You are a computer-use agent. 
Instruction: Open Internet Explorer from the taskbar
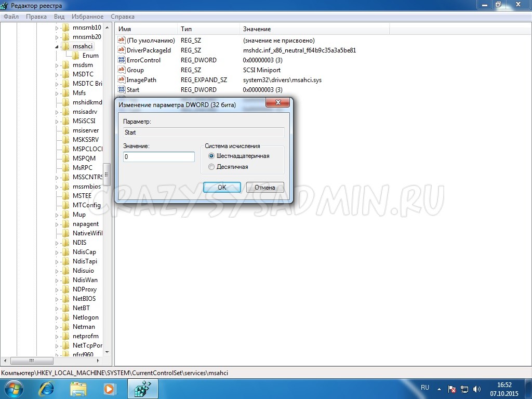click(47, 388)
